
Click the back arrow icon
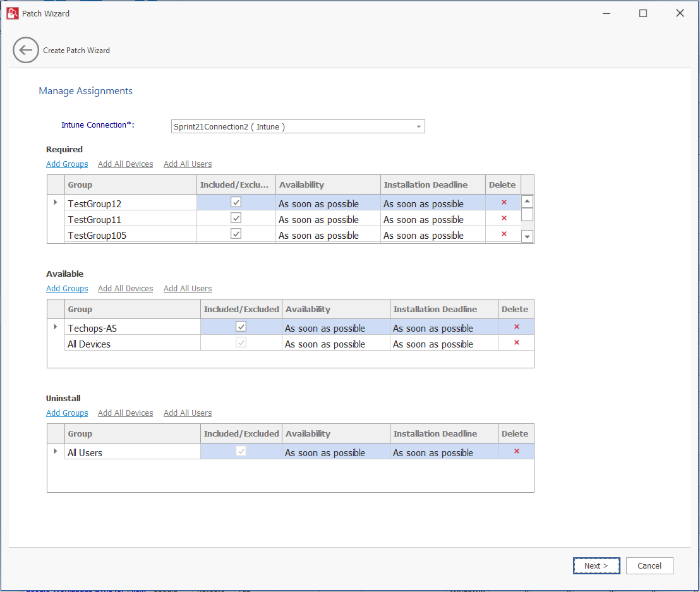[x=26, y=51]
